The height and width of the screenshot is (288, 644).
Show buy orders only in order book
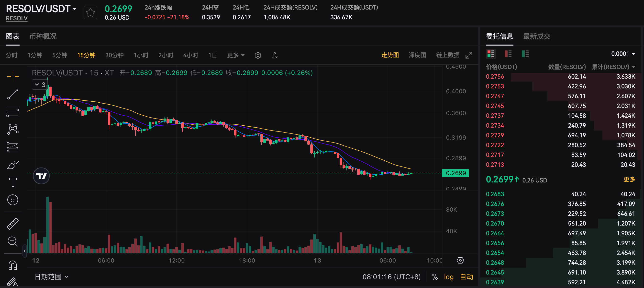point(525,54)
